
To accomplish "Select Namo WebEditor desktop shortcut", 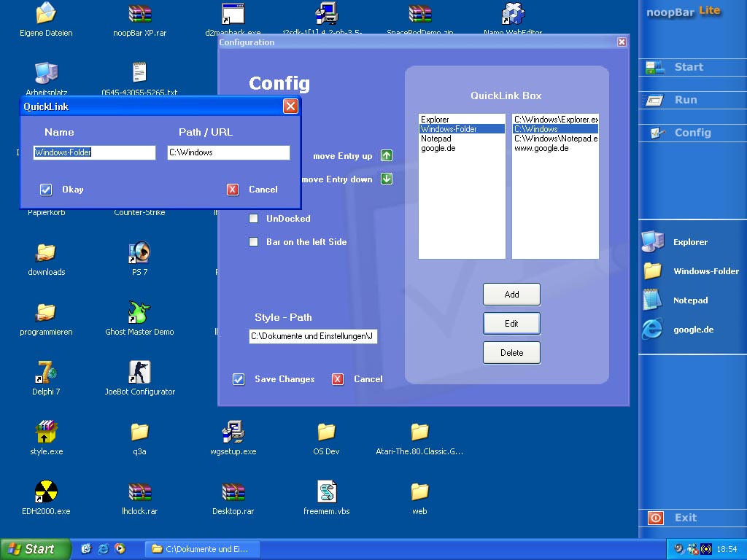I will 513,19.
